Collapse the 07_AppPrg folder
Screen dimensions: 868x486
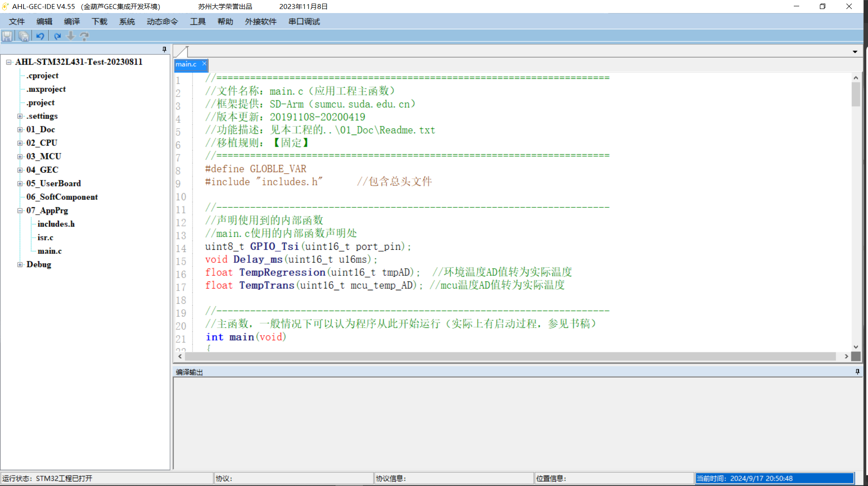pos(20,211)
